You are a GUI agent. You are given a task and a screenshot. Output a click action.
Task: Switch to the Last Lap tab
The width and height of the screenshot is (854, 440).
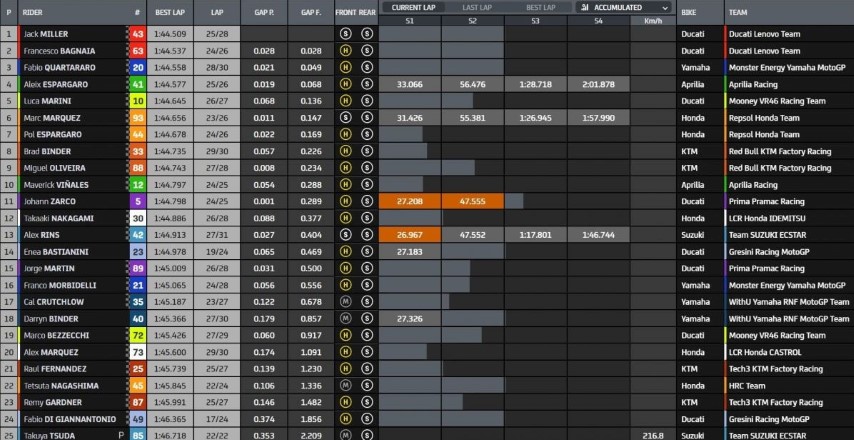click(478, 8)
